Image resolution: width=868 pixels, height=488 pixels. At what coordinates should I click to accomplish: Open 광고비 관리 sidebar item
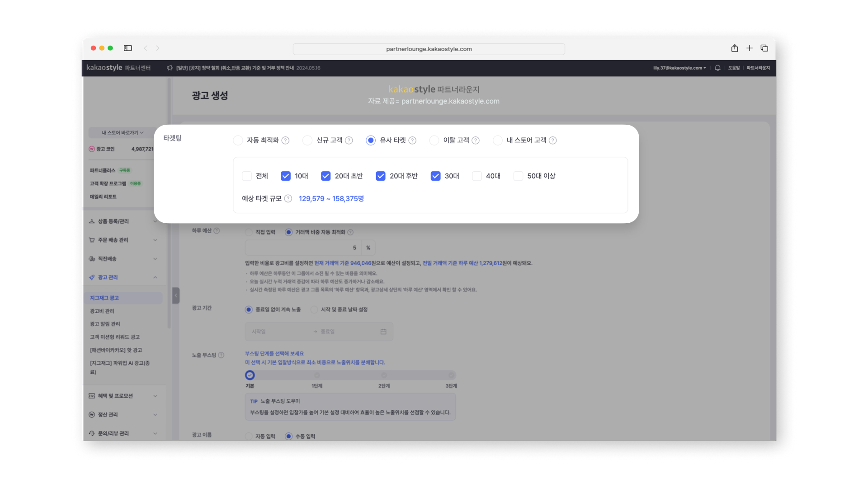pyautogui.click(x=102, y=311)
